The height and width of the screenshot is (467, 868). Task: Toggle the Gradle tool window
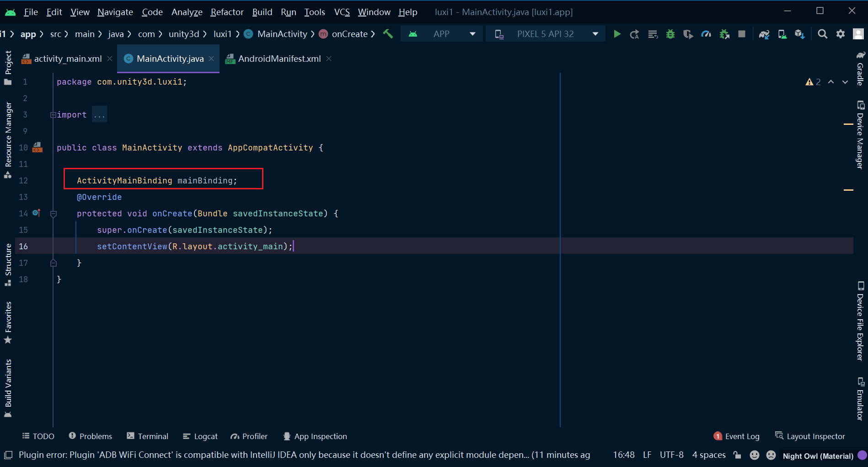tap(860, 68)
